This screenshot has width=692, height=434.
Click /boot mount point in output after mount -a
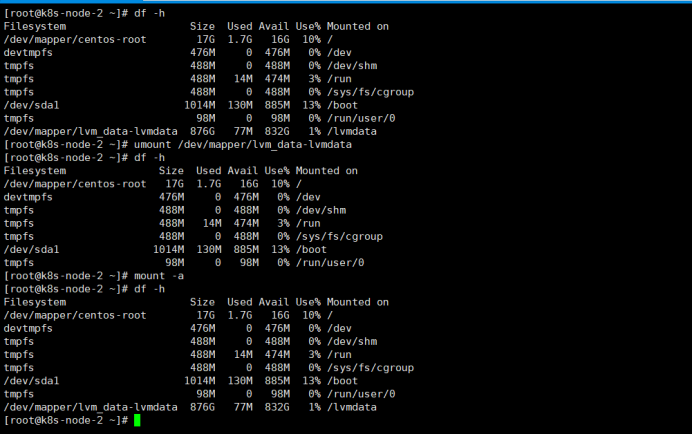click(x=342, y=381)
